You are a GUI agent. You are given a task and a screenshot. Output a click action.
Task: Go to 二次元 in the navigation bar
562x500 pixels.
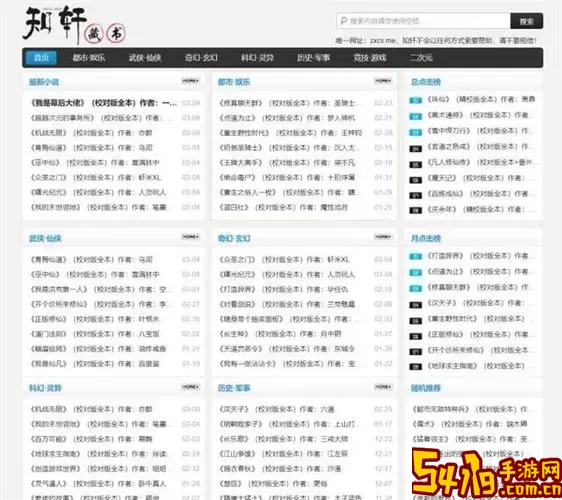421,58
